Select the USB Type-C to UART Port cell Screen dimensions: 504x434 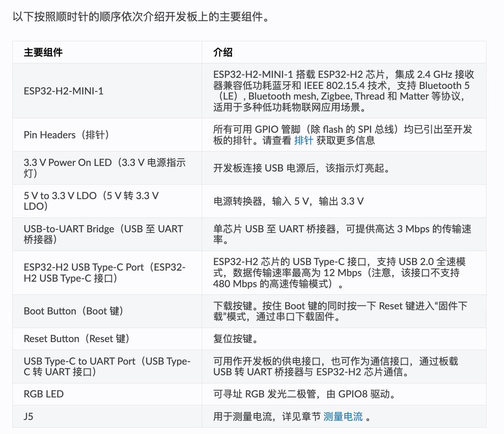tap(107, 366)
